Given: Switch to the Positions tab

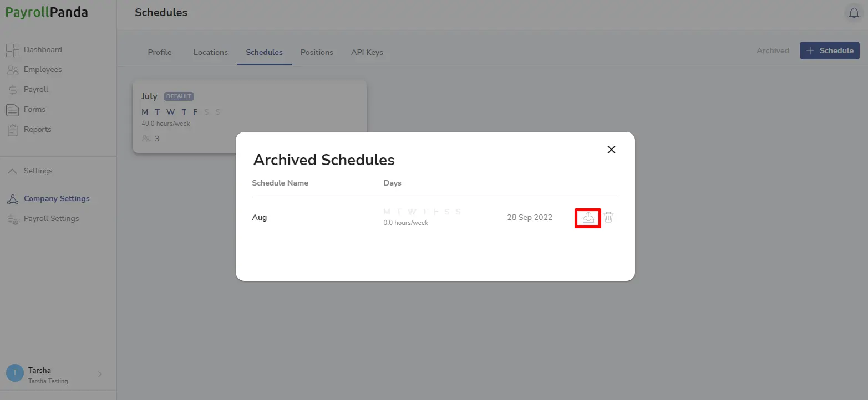Looking at the screenshot, I should (317, 53).
